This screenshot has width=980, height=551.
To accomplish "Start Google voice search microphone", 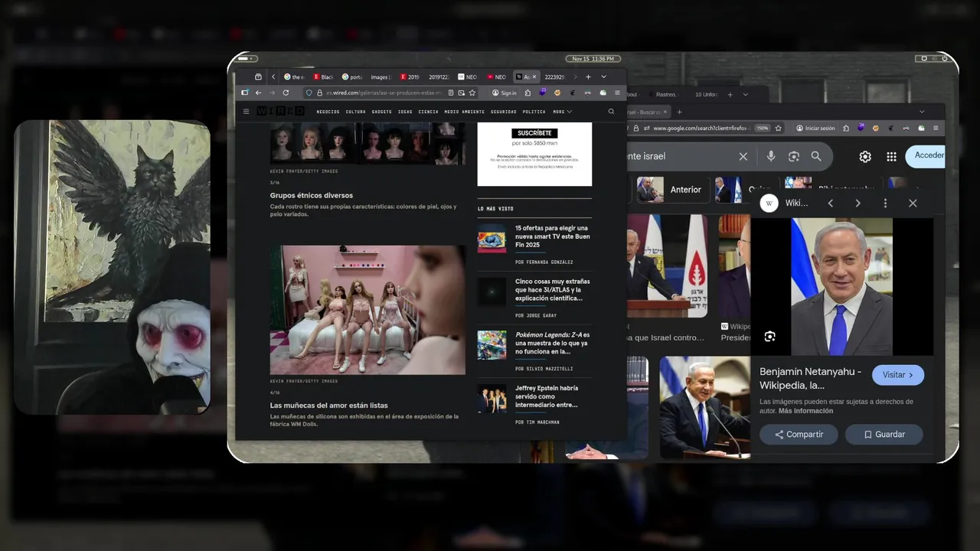I will 771,156.
